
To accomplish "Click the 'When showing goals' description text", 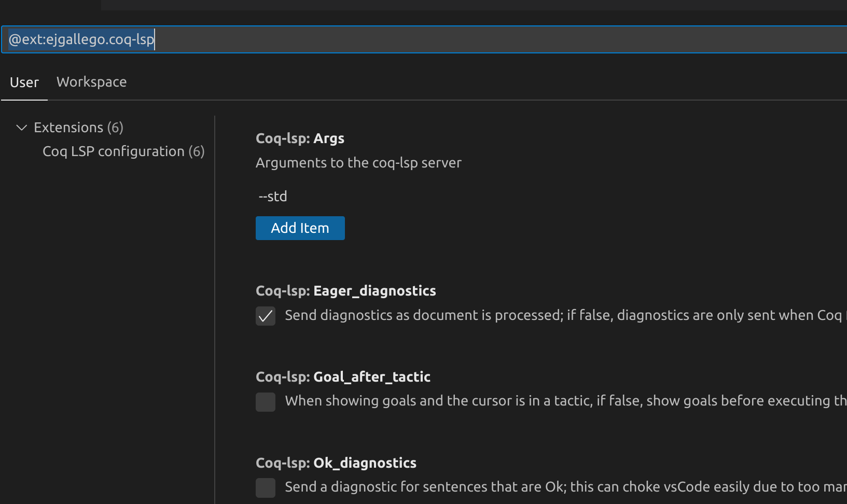I will [566, 401].
